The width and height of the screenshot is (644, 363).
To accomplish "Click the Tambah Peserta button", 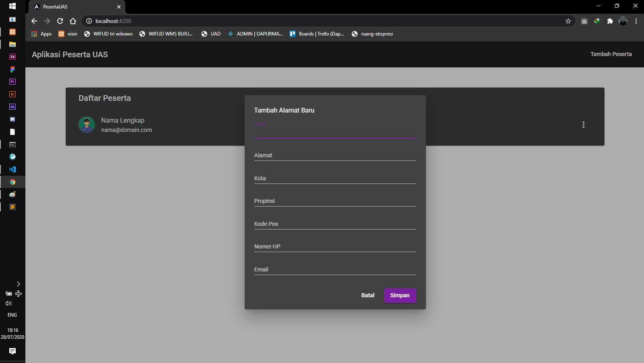I will (x=611, y=54).
